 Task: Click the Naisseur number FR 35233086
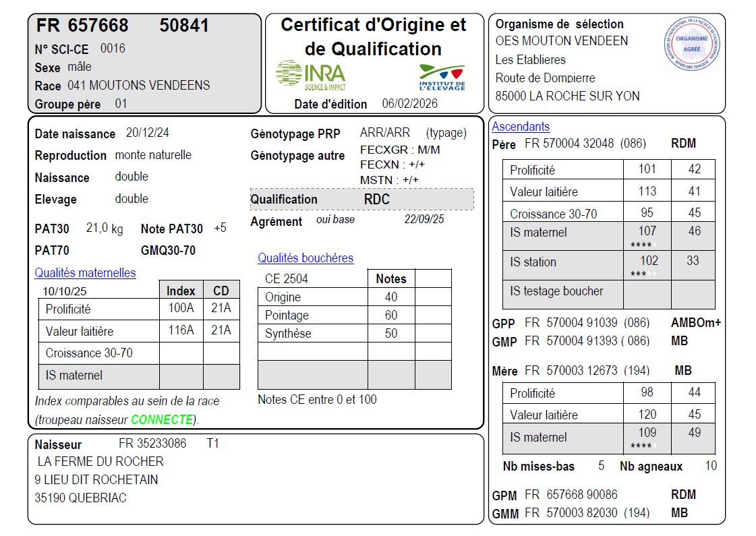[x=152, y=444]
